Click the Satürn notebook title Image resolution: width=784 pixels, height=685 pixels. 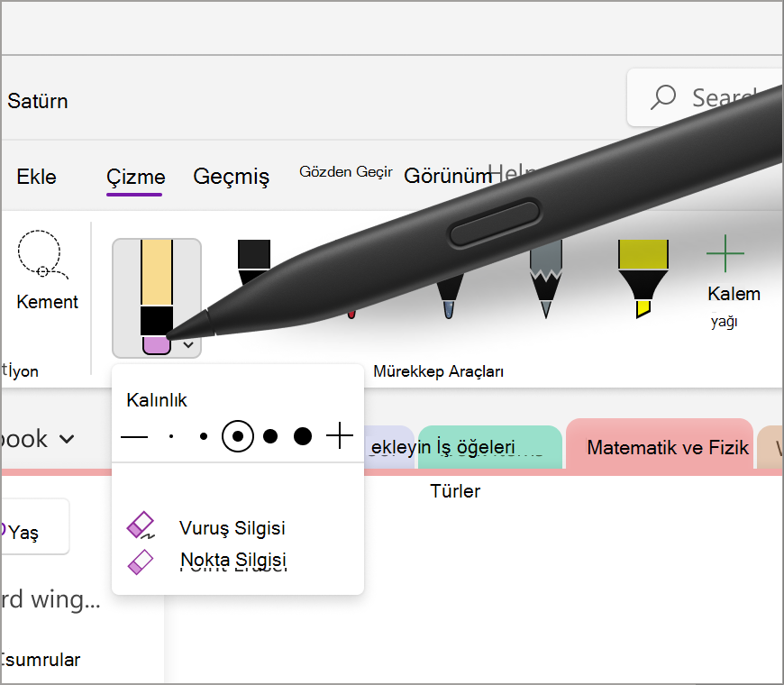pyautogui.click(x=38, y=101)
